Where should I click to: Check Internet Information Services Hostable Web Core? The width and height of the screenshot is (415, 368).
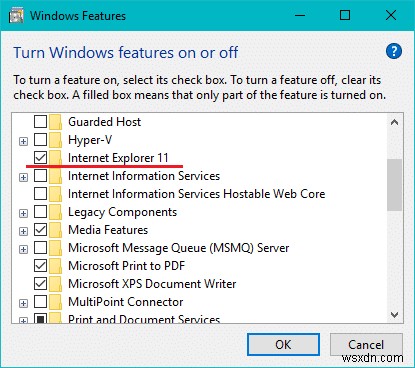pos(40,194)
